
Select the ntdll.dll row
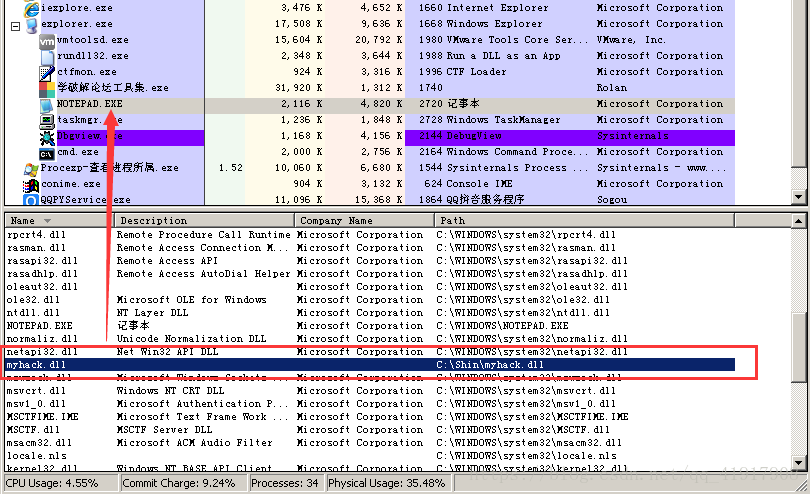pos(369,313)
